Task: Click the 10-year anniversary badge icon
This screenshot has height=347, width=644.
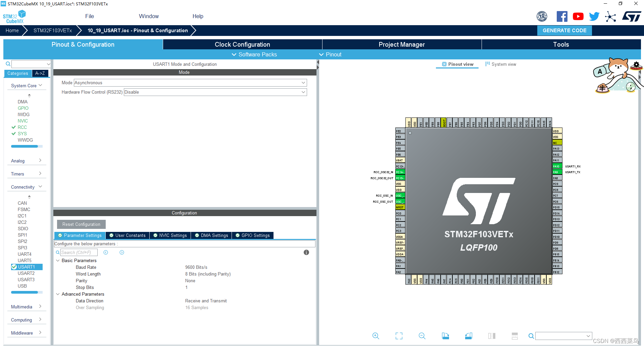Action: point(542,16)
